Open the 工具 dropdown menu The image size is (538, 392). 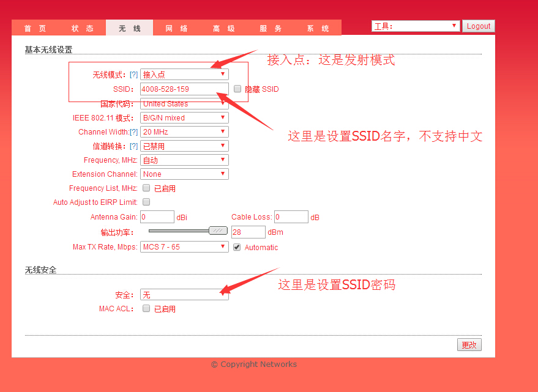point(416,26)
